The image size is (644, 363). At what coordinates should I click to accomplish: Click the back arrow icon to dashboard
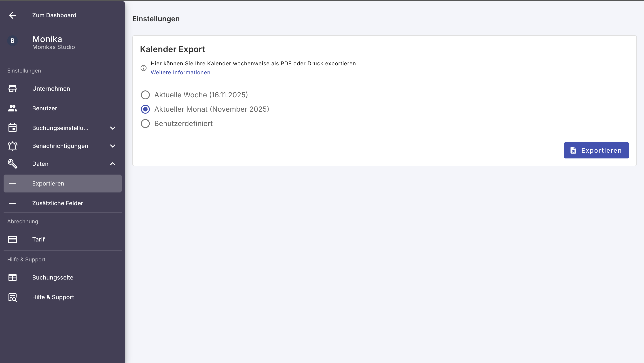[13, 15]
